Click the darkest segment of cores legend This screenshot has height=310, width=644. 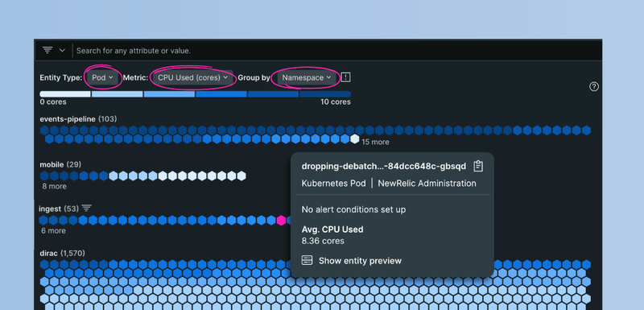tap(325, 94)
